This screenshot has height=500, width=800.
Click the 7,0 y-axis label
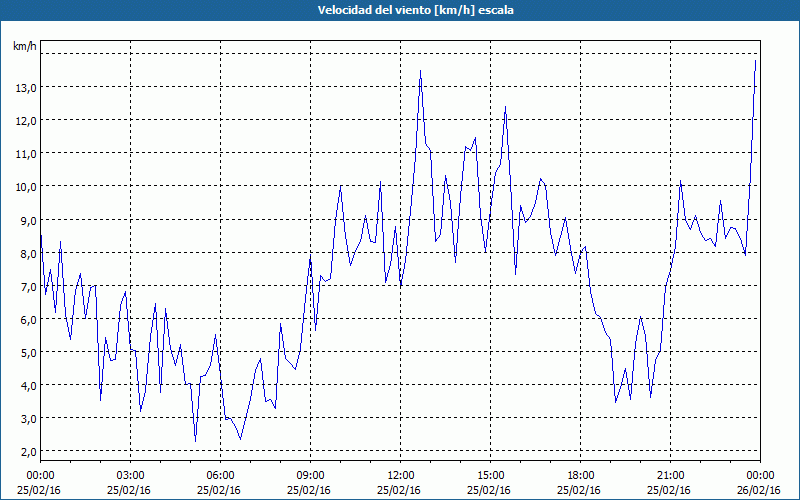tap(29, 287)
